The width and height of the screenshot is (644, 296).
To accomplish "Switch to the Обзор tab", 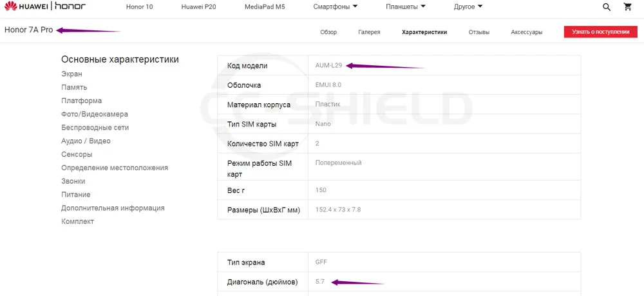I will (328, 32).
